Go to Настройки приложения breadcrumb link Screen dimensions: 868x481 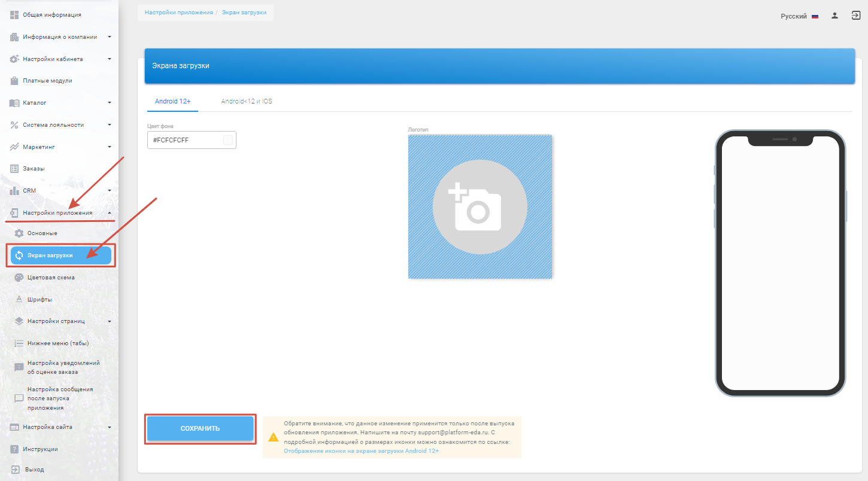pos(178,12)
